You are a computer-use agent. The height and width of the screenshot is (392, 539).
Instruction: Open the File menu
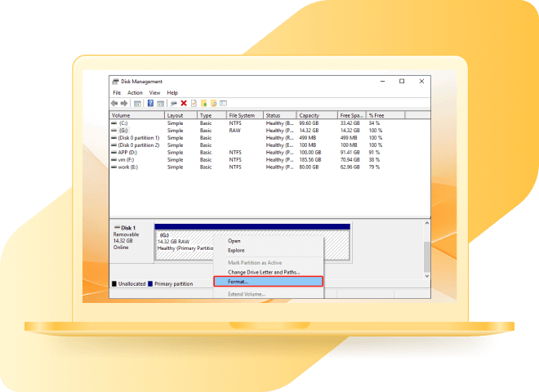[117, 92]
